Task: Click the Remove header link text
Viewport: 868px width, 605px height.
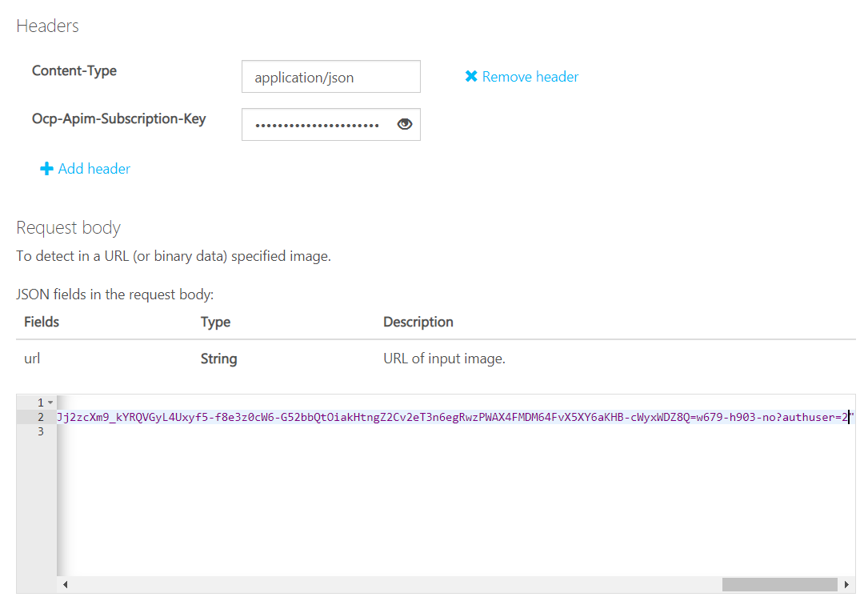Action: pos(530,76)
